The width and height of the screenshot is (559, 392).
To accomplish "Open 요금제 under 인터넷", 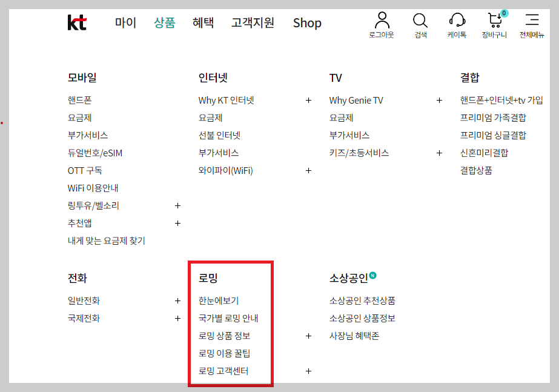I will point(210,118).
